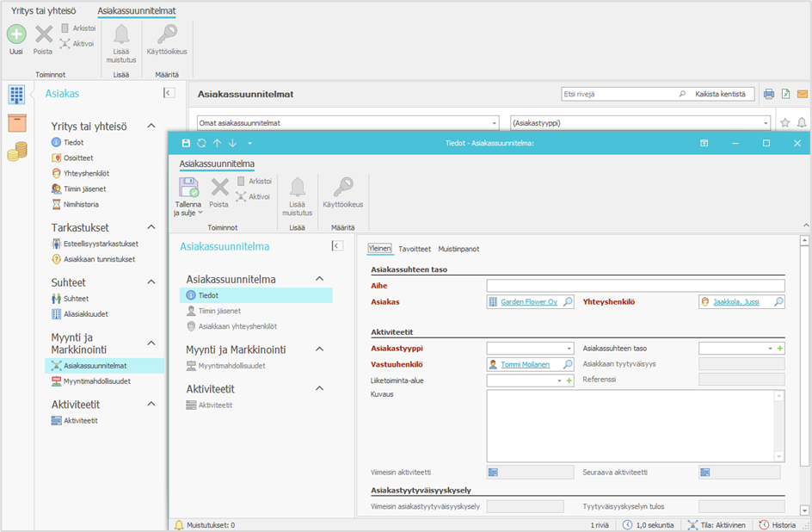Switch to the Tavoitteet tab

point(415,249)
